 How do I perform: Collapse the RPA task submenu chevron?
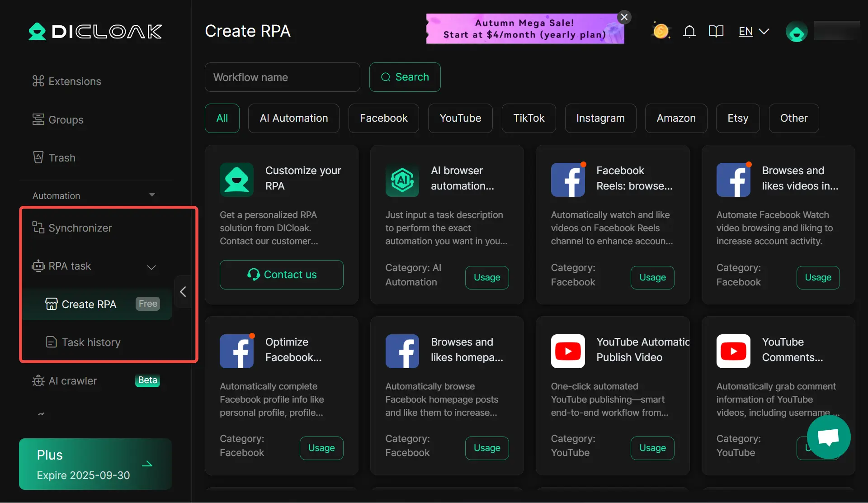151,267
